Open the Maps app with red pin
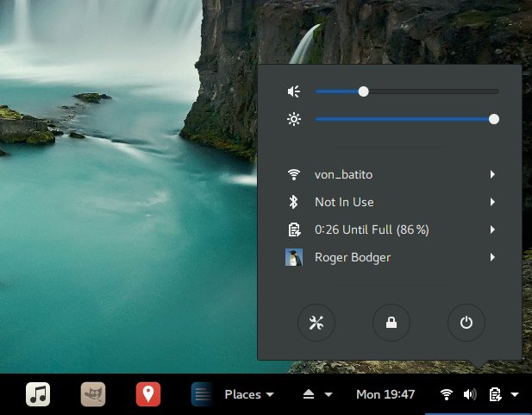The height and width of the screenshot is (415, 532). [x=148, y=394]
